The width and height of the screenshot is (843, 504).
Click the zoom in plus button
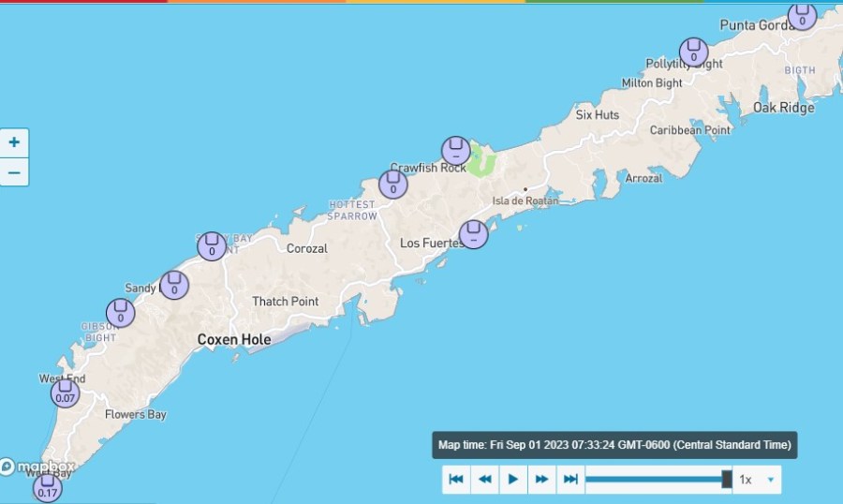[14, 143]
